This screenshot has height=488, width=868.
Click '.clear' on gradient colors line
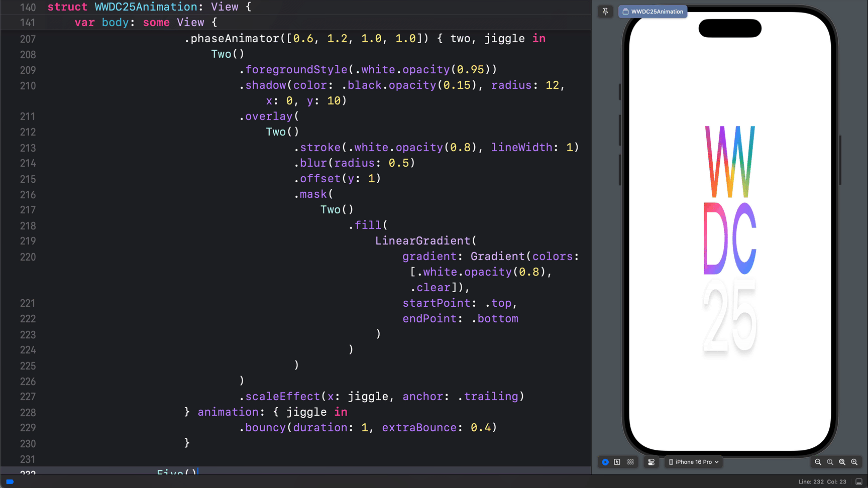pyautogui.click(x=430, y=288)
